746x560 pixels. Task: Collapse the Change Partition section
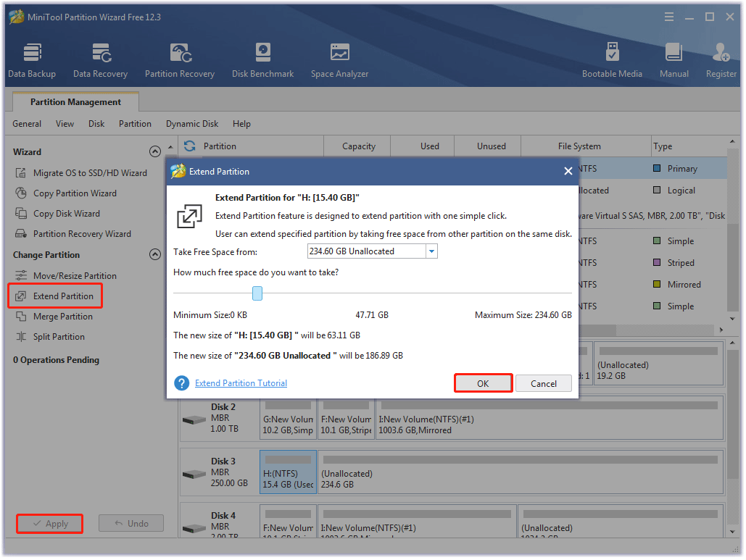click(155, 255)
